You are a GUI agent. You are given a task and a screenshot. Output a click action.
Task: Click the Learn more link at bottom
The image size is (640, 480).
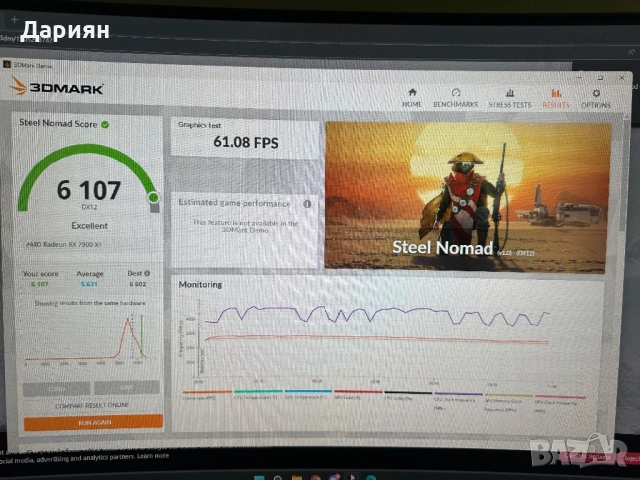pyautogui.click(x=153, y=456)
